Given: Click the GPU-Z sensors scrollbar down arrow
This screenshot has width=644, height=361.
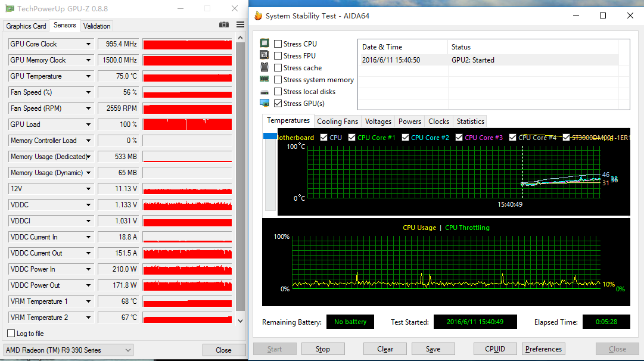Looking at the screenshot, I should [x=240, y=320].
